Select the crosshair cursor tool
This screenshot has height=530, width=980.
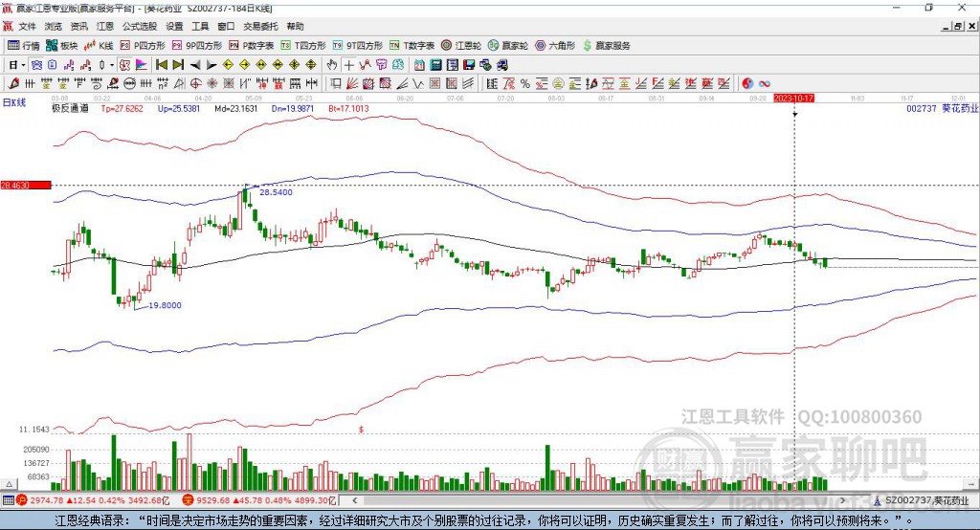tap(348, 65)
